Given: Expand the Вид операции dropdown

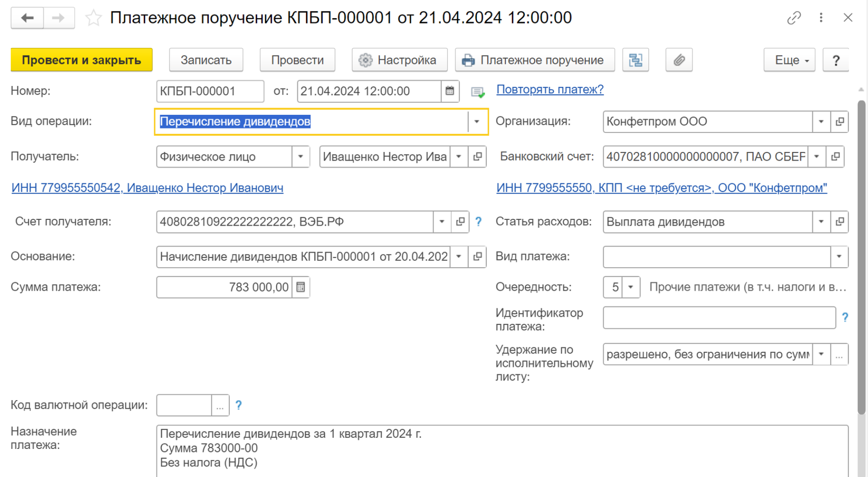Looking at the screenshot, I should [476, 122].
